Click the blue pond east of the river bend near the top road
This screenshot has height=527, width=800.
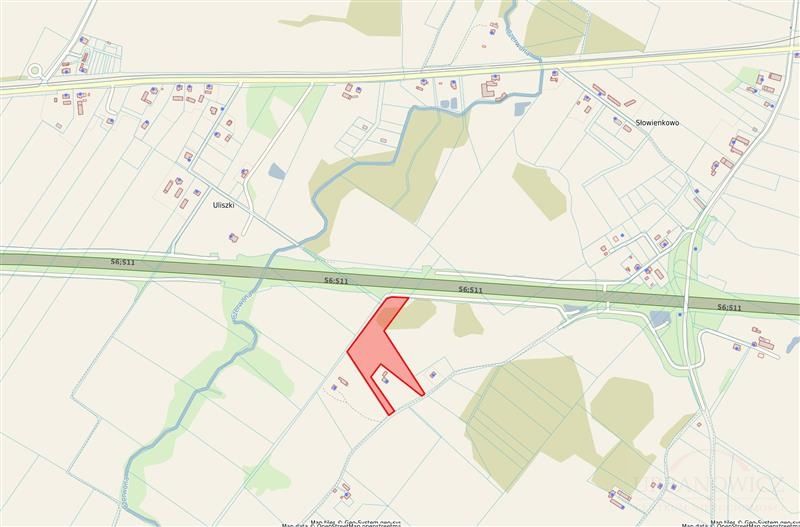[x=522, y=109]
